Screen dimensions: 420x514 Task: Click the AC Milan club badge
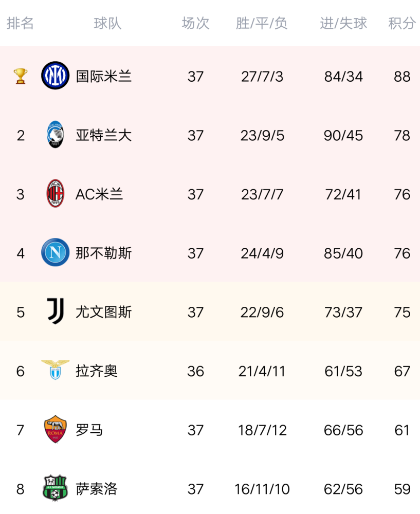click(55, 193)
